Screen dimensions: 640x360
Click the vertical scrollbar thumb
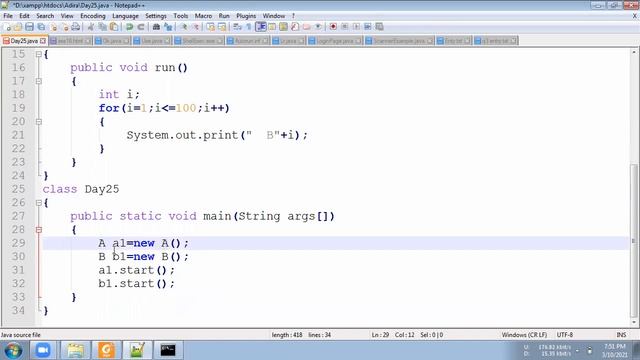coord(633,241)
